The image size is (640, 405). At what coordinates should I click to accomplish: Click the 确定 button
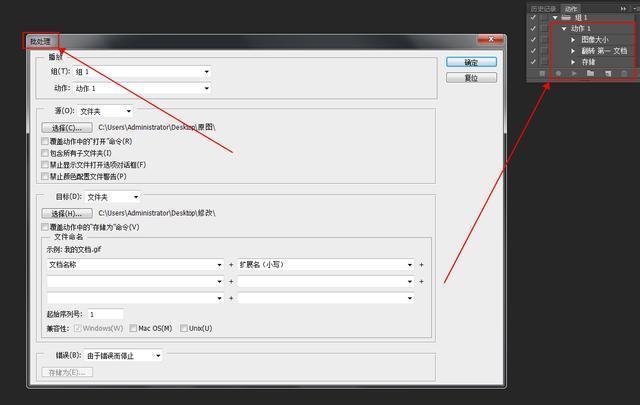[x=471, y=62]
